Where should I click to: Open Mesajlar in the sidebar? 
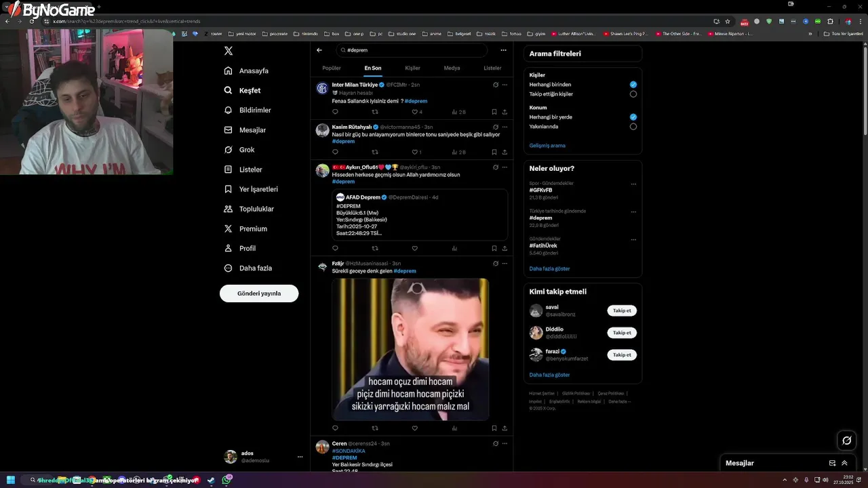[245, 129]
